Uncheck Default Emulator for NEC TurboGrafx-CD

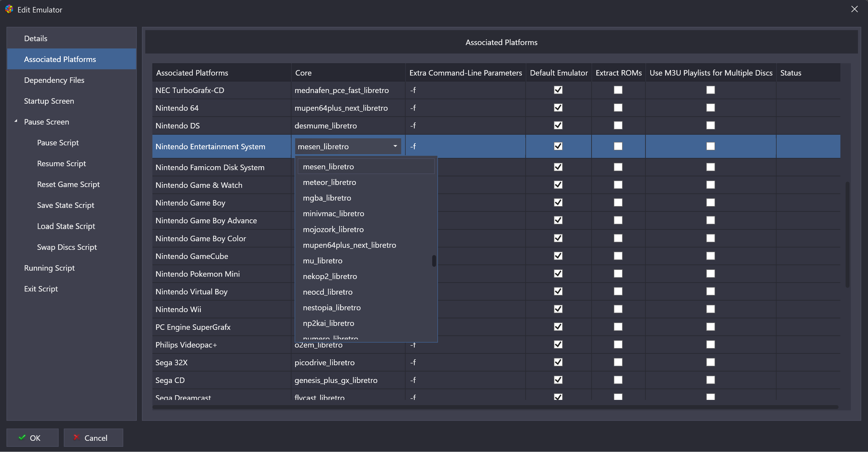click(558, 90)
